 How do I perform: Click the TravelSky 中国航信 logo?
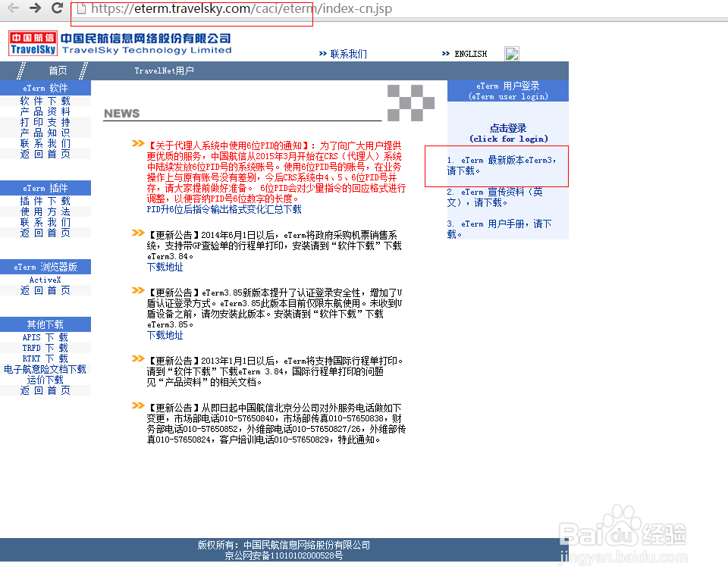point(32,44)
